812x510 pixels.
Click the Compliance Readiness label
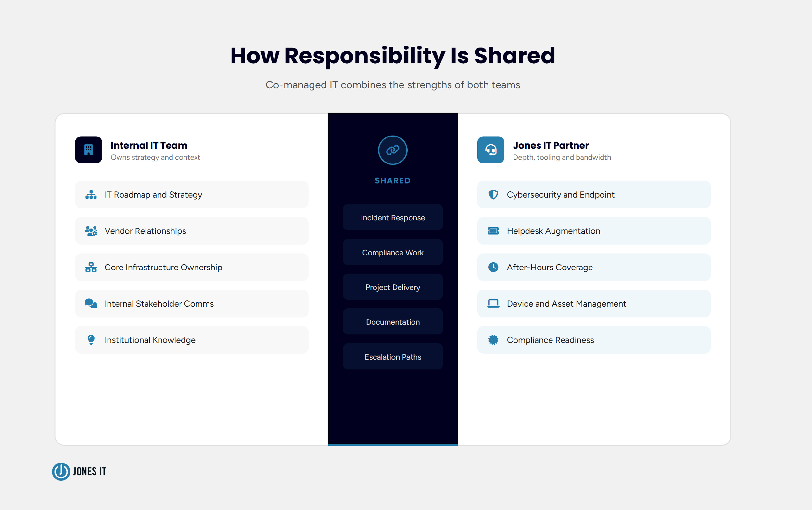coord(551,340)
